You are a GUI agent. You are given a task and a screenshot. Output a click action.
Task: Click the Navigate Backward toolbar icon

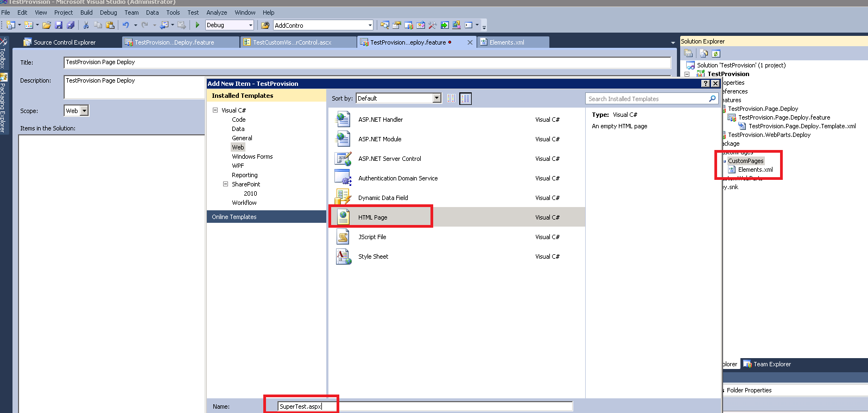coord(164,25)
